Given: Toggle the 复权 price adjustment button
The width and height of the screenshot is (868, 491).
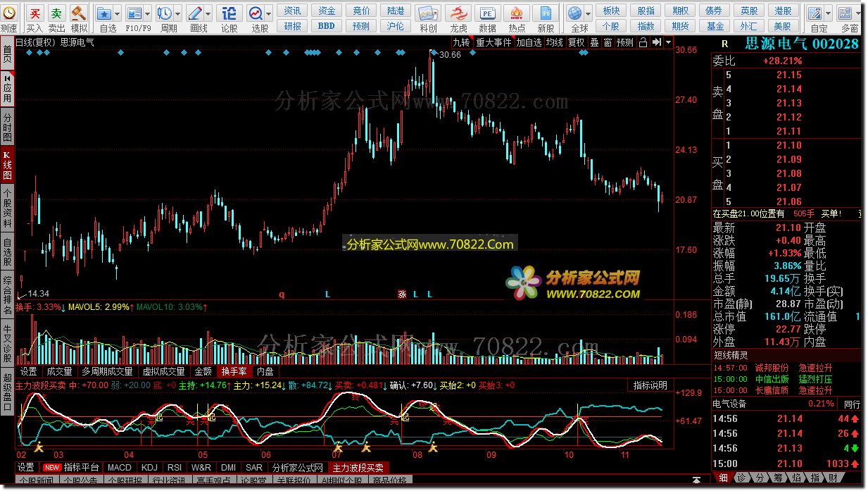Looking at the screenshot, I should (x=577, y=42).
